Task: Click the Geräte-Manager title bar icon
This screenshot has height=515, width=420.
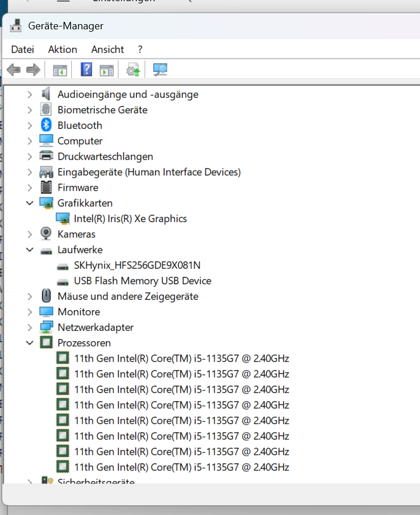Action: click(x=16, y=26)
